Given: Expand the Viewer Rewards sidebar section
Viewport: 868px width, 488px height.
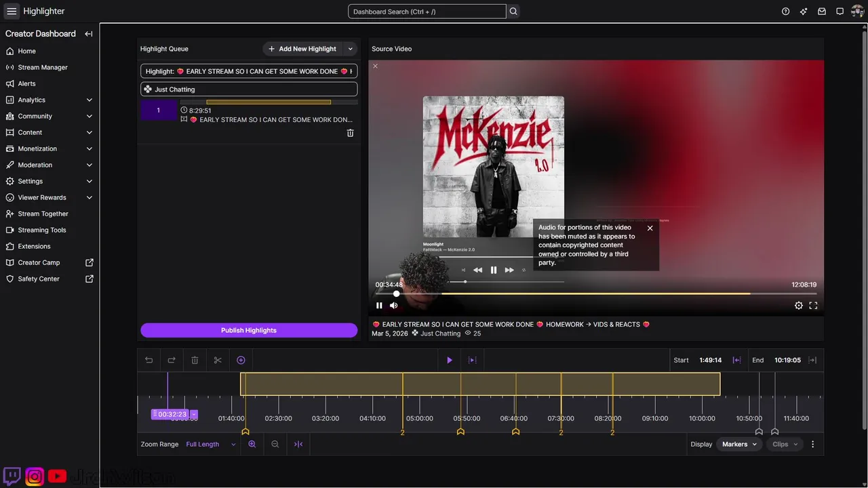Looking at the screenshot, I should point(90,197).
